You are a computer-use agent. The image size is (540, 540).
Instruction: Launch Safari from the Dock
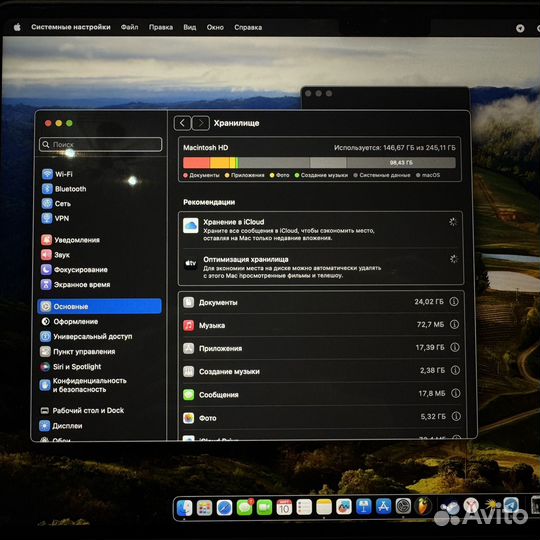(224, 508)
